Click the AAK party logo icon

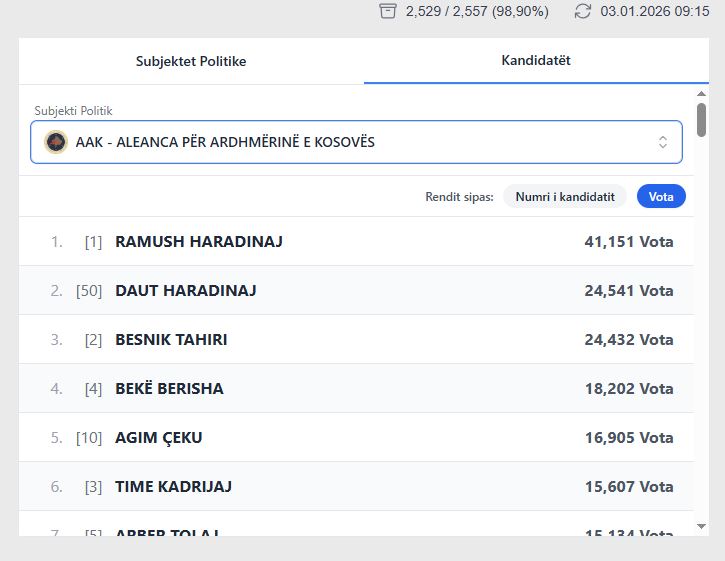tap(56, 142)
